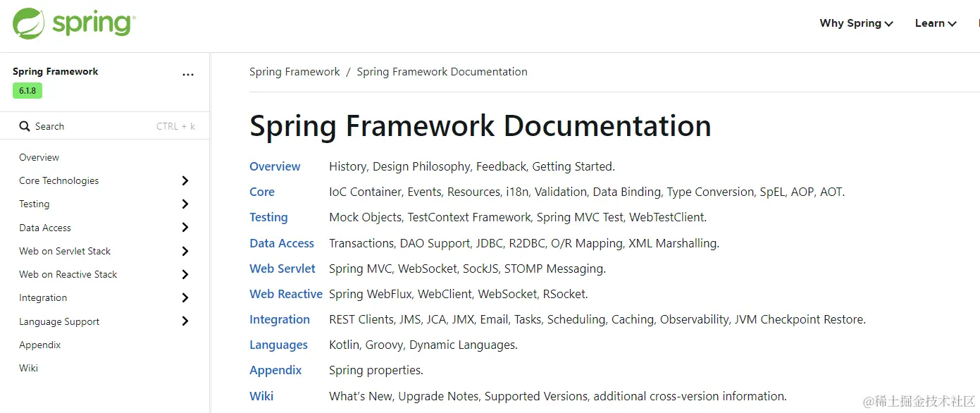Click text 'History, Design Philosophy, Feedback, Getting Started.'
Image resolution: width=980 pixels, height=413 pixels.
472,166
